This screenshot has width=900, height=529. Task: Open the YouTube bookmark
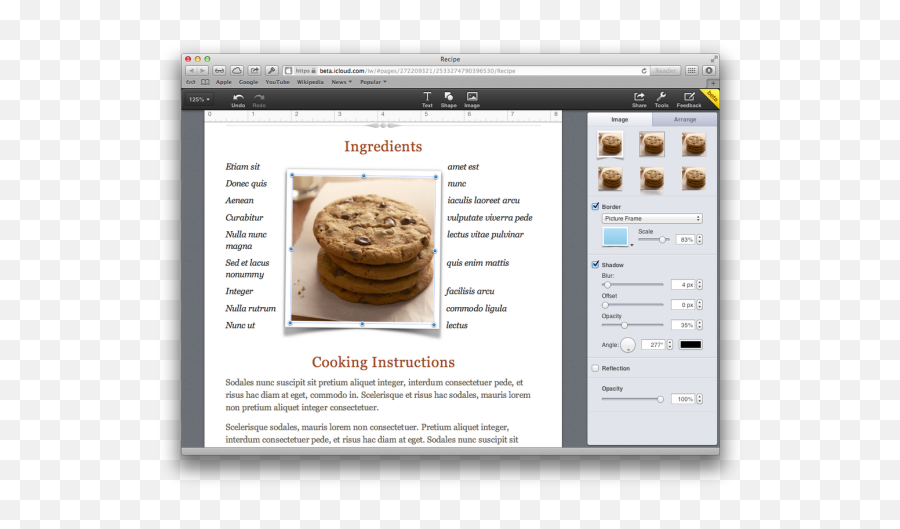pos(277,82)
